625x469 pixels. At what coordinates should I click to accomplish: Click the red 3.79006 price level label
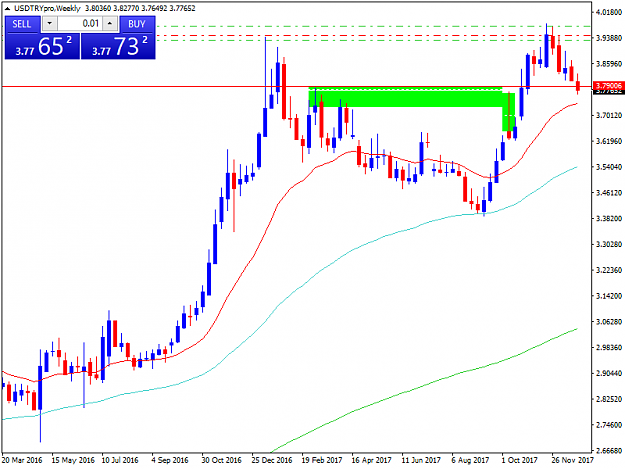click(608, 86)
